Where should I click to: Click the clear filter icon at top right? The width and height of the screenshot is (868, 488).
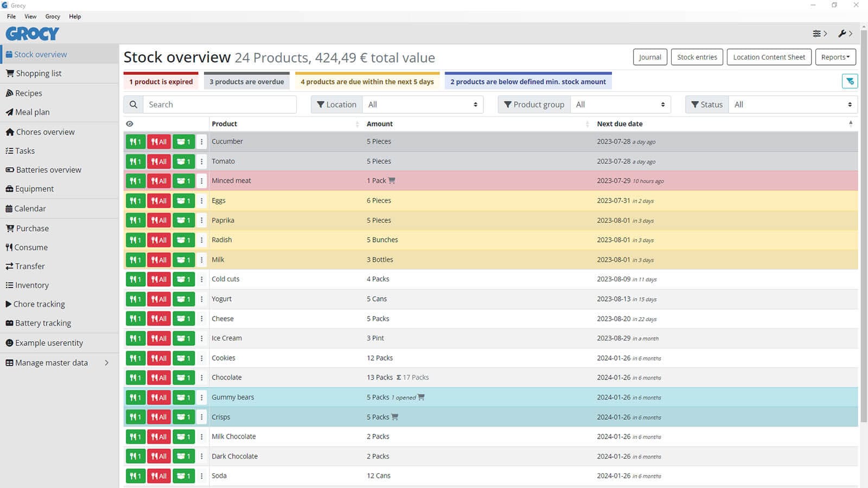[850, 81]
